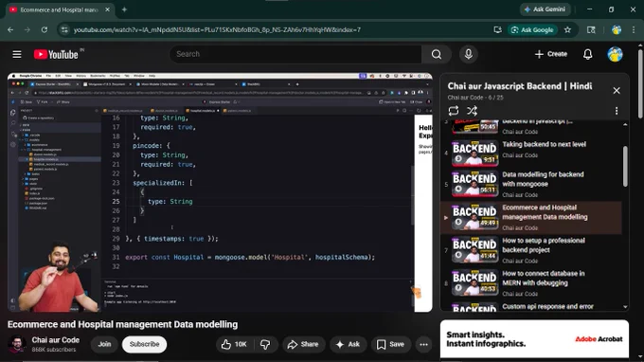This screenshot has width=644, height=362.
Task: Click the Join channel button
Action: click(104, 344)
